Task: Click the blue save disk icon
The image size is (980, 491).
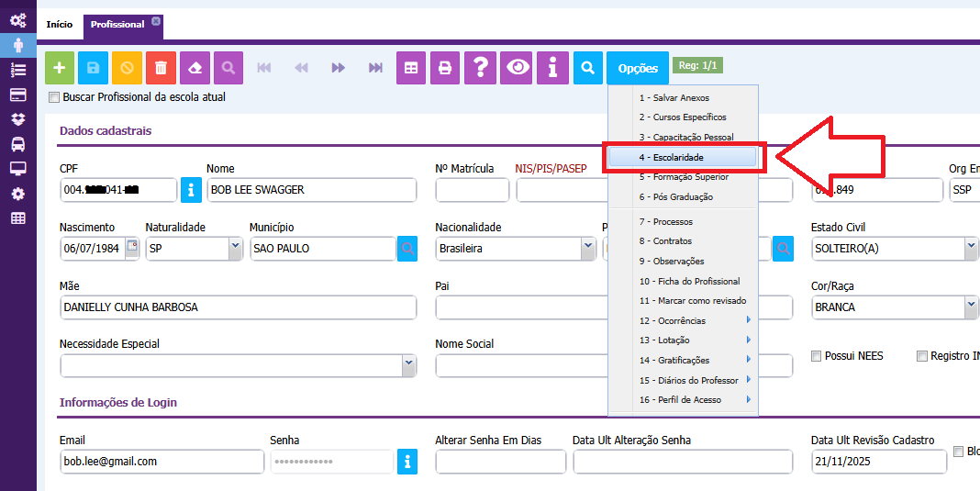Action: pyautogui.click(x=93, y=68)
